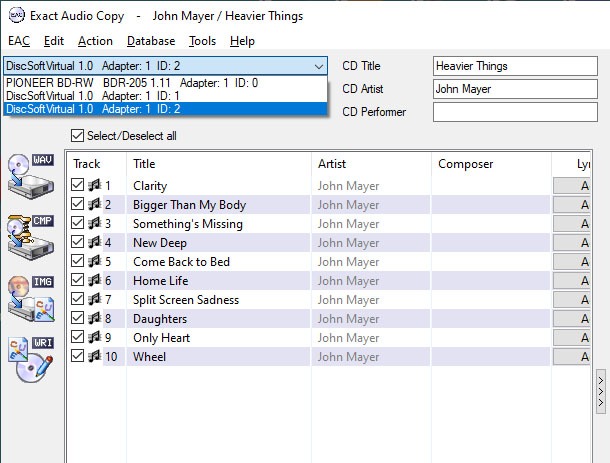The height and width of the screenshot is (463, 610).
Task: Click the music note icon for track 4
Action: (95, 242)
